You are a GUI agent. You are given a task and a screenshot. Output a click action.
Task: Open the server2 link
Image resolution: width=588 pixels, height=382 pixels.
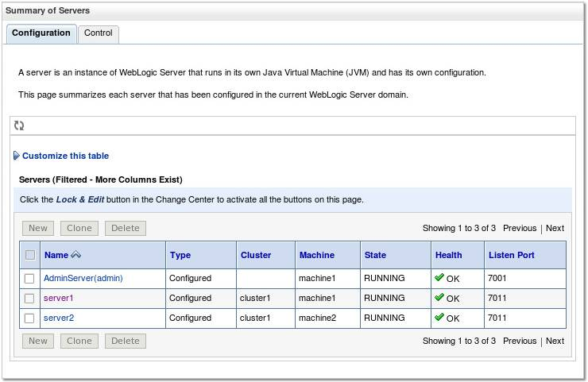[x=59, y=318]
